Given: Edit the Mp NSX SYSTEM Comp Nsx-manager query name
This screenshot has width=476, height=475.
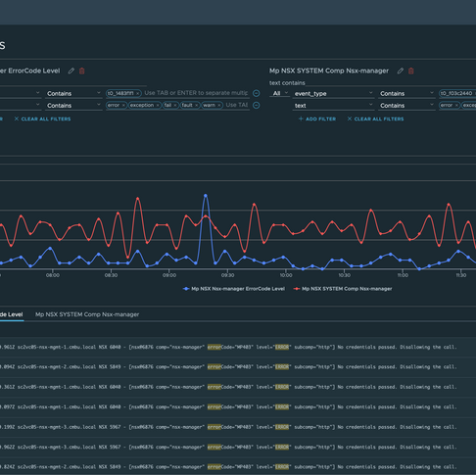Looking at the screenshot, I should point(401,71).
